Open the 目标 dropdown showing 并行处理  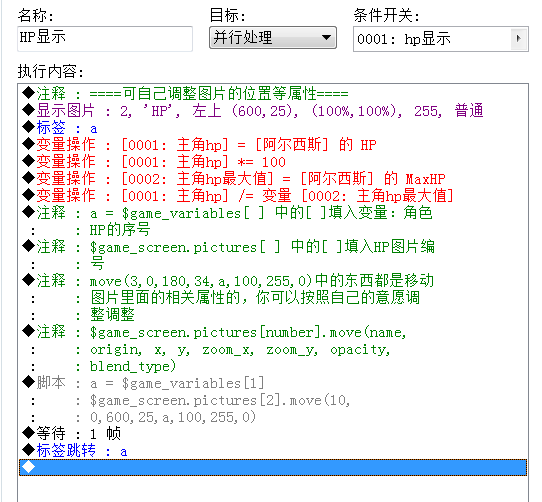(x=273, y=37)
